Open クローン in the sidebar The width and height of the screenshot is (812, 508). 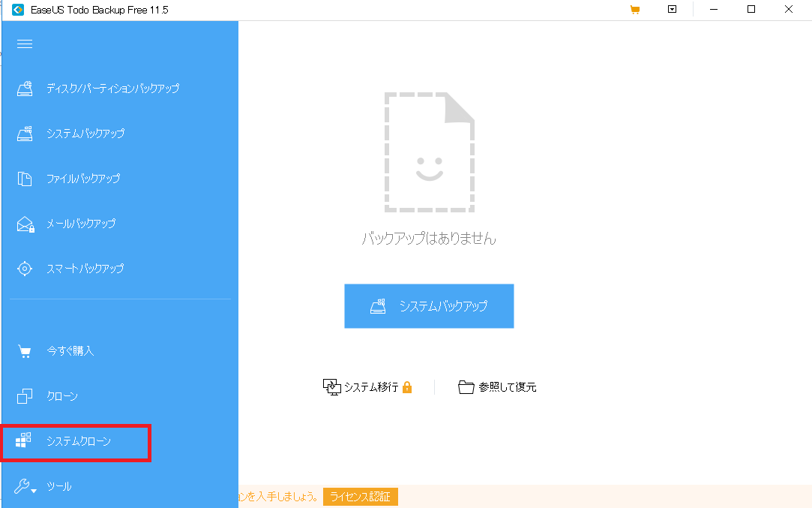(62, 396)
